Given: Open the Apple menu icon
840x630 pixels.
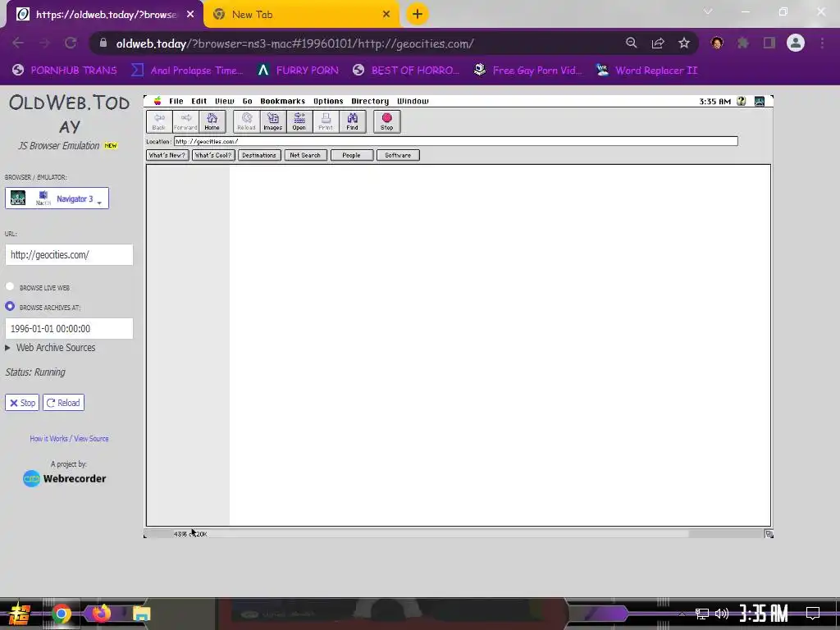Looking at the screenshot, I should coord(157,101).
